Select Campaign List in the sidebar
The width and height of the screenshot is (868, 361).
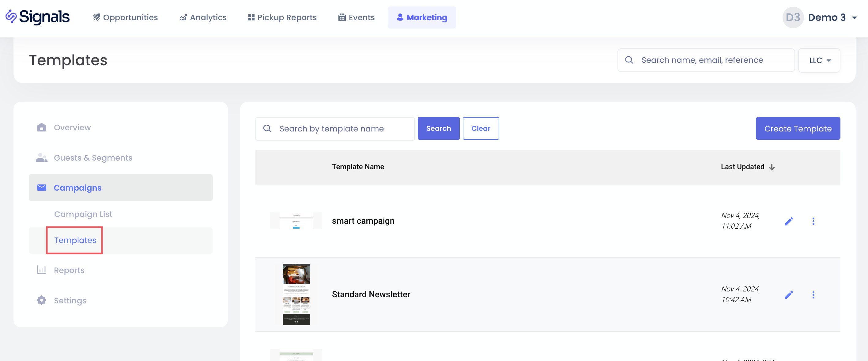(x=83, y=214)
